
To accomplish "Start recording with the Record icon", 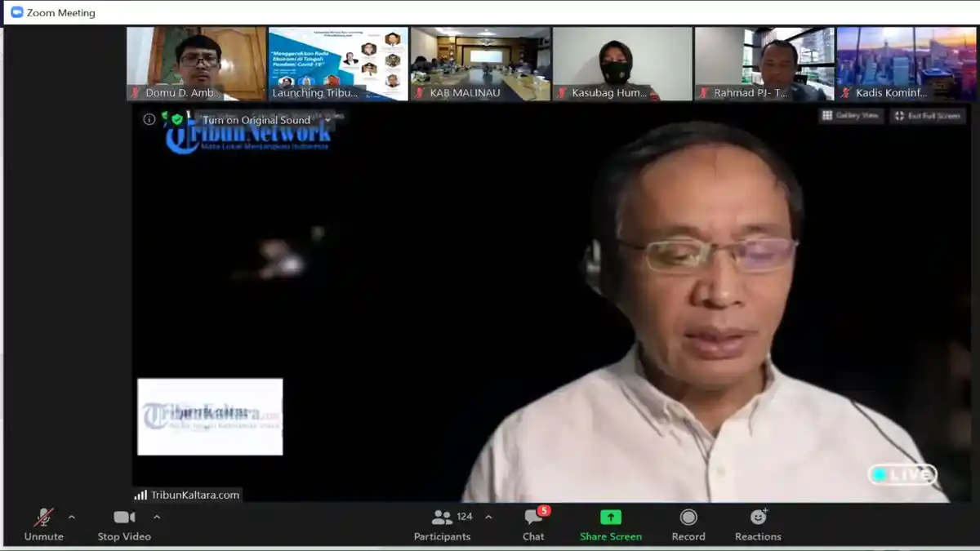I will point(688,518).
